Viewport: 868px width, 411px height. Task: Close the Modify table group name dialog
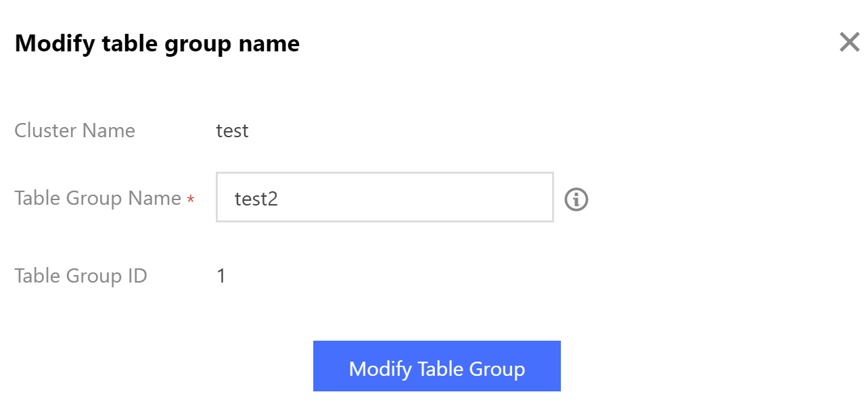849,43
